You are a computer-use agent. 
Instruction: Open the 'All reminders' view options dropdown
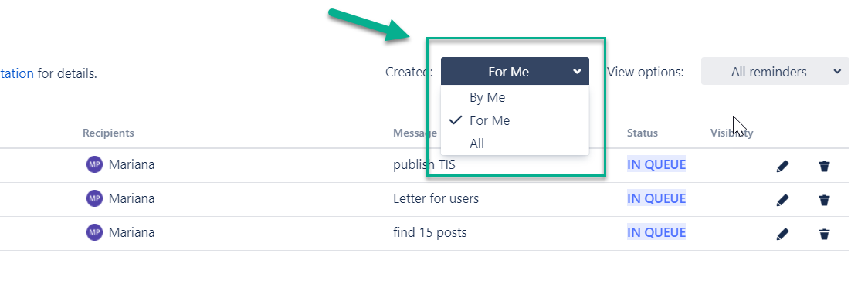pos(775,71)
